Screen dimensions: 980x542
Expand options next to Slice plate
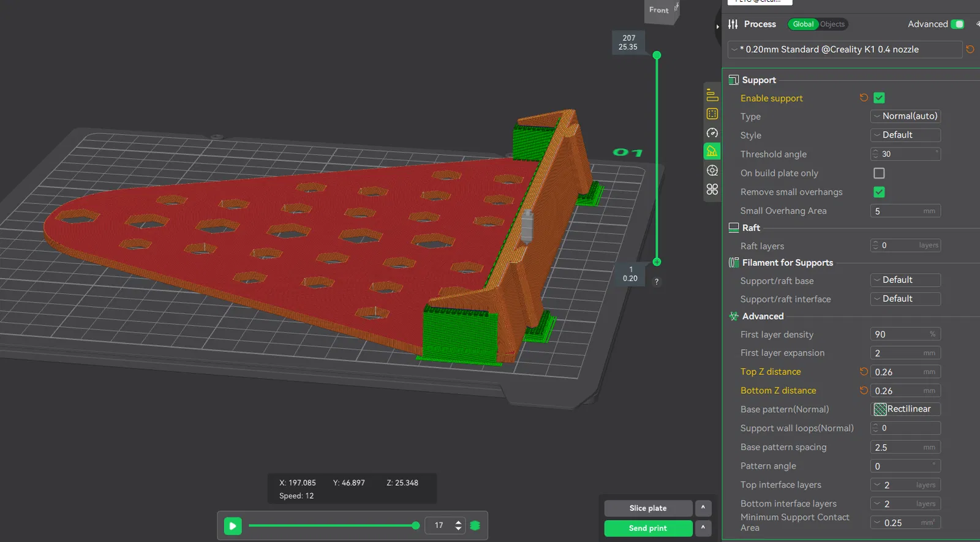click(x=703, y=508)
